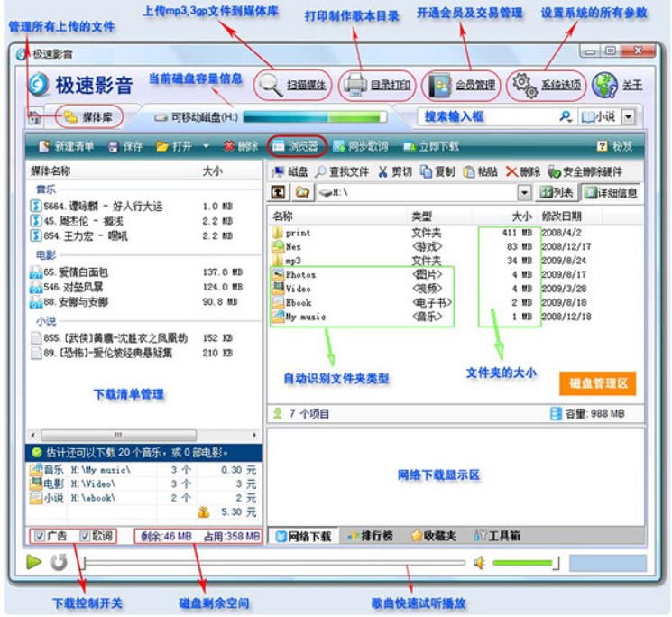This screenshot has height=617, width=672.
Task: Click 新建清单 button
Action: [69, 146]
